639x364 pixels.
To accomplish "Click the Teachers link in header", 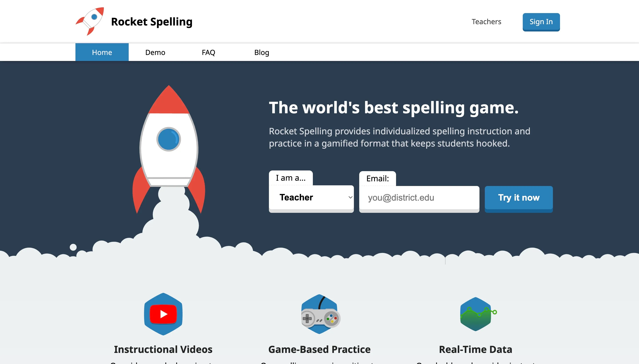I will tap(486, 22).
